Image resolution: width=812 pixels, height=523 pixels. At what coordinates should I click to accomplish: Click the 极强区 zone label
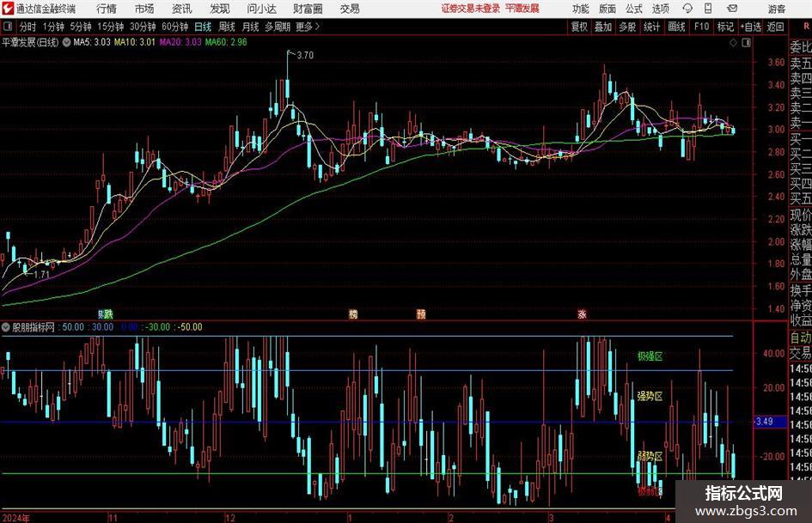tap(650, 356)
